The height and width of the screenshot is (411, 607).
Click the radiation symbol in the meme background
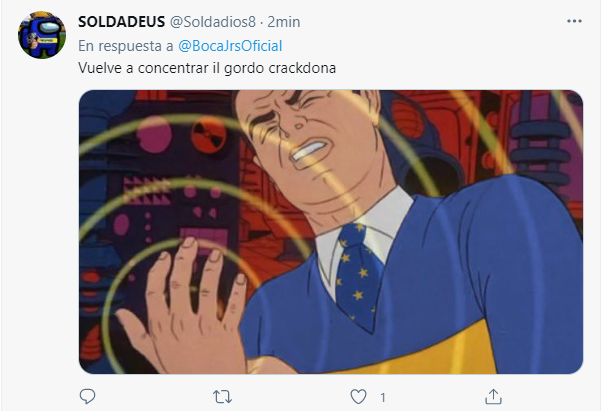209,135
